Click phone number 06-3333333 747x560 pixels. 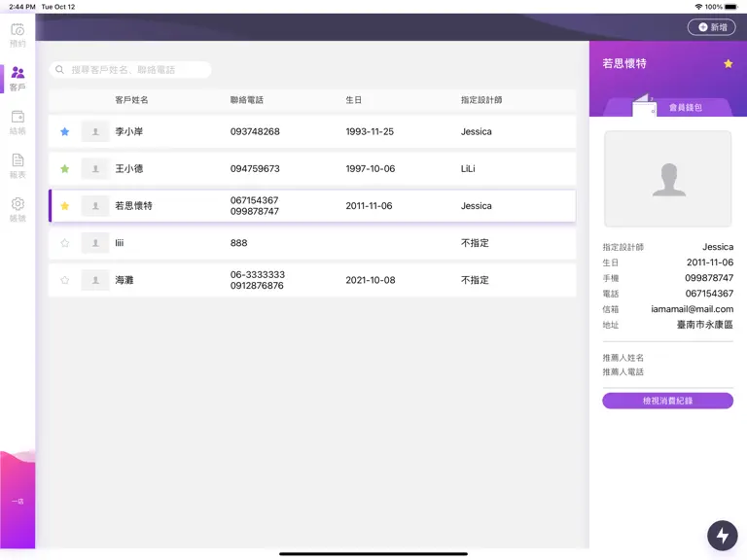pyautogui.click(x=257, y=275)
